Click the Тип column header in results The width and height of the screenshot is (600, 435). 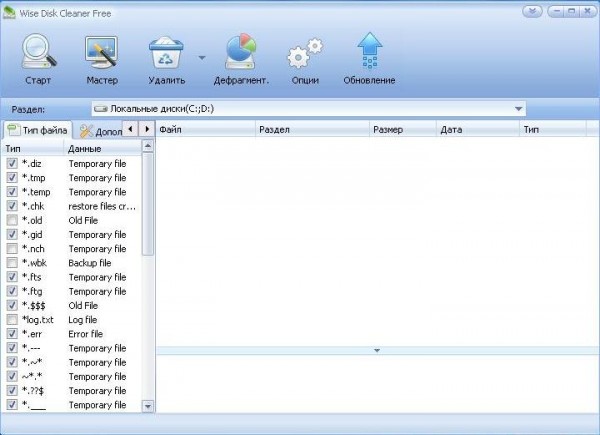pyautogui.click(x=553, y=129)
